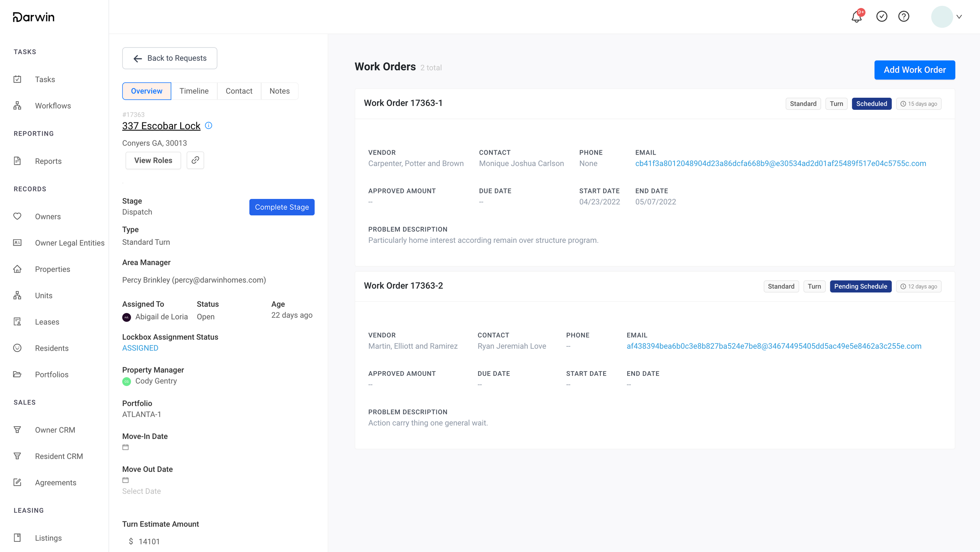The height and width of the screenshot is (552, 980).
Task: Open Listings in the sidebar
Action: [x=48, y=537]
